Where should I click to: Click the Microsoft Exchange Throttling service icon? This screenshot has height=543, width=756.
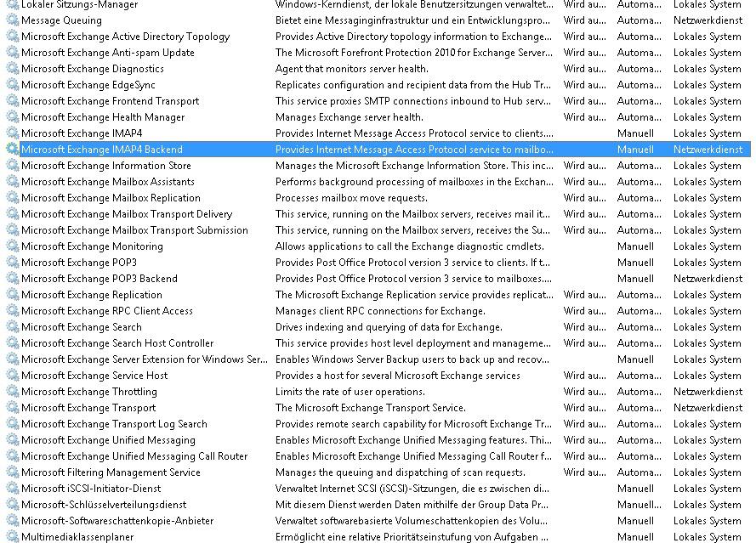pos(12,392)
